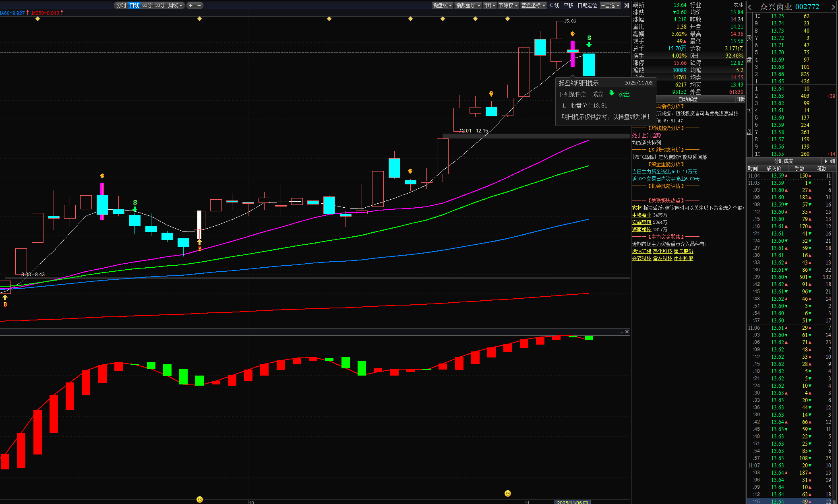
Task: Minimize the lower indicator sub-panel
Action: coord(621,332)
